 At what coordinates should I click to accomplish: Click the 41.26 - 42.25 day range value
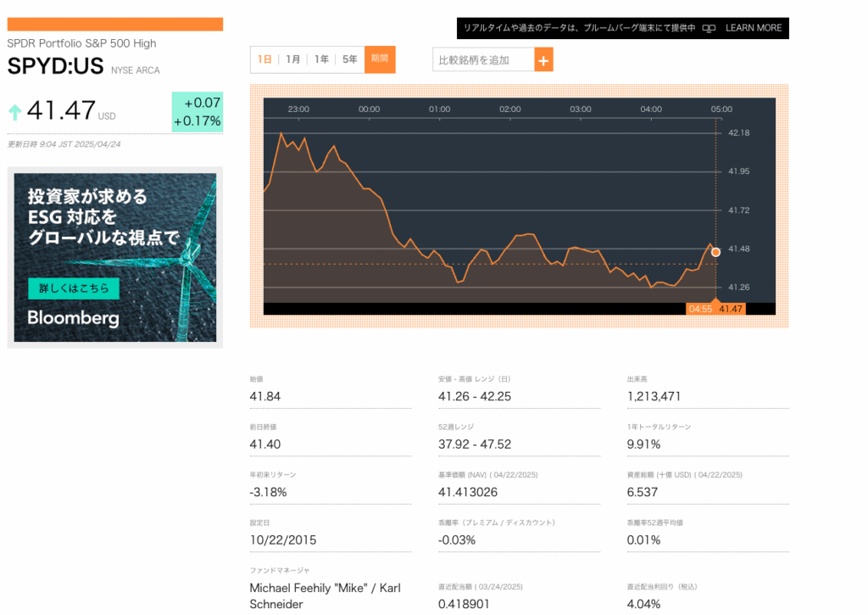click(x=475, y=397)
